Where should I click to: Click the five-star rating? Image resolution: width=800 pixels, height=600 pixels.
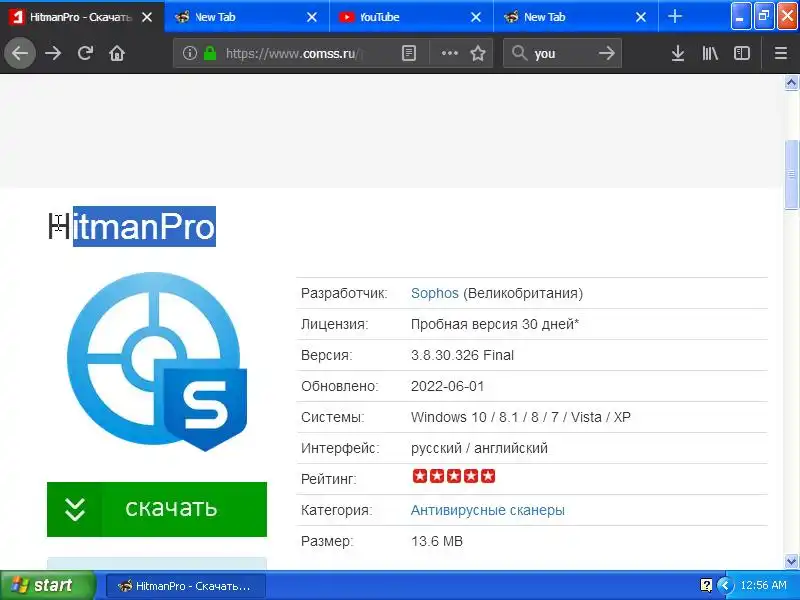click(x=454, y=476)
